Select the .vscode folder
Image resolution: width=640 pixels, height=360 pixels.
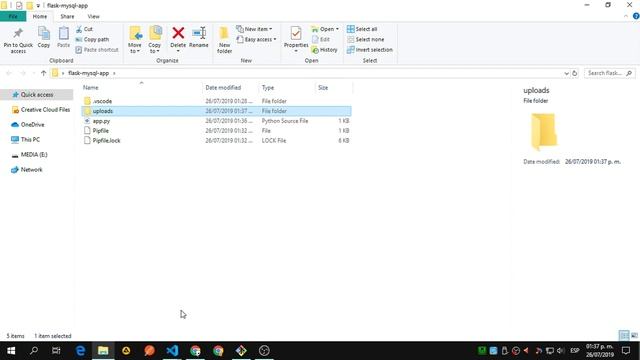[x=216, y=101]
